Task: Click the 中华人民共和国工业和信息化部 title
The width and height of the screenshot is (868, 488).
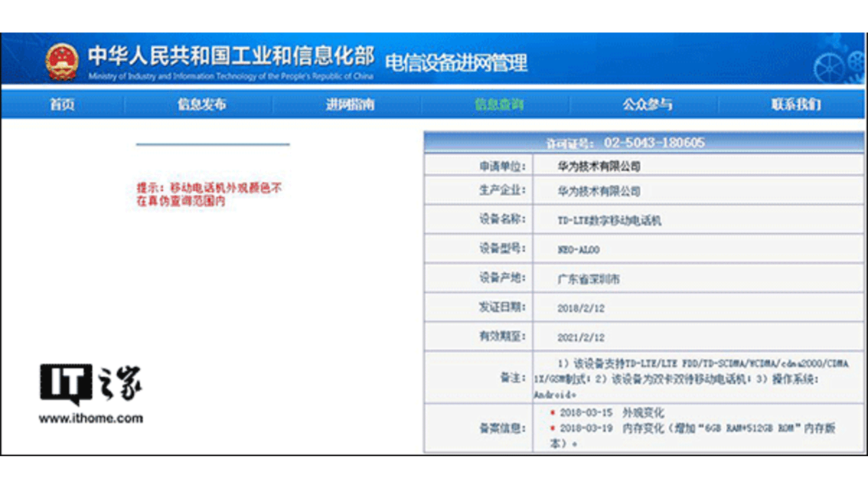Action: [231, 56]
